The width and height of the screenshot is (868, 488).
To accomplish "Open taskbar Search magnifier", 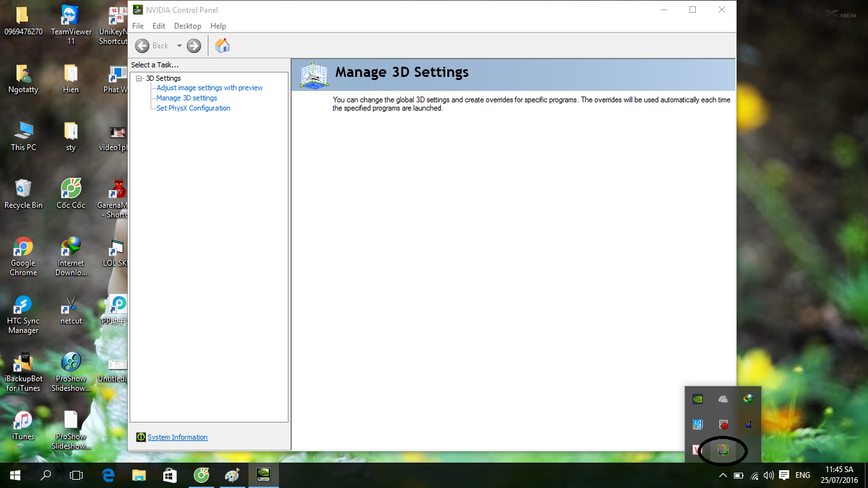I will tap(46, 475).
